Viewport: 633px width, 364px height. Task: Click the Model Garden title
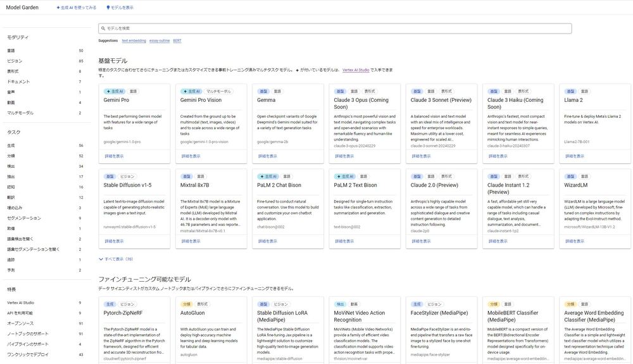[x=22, y=7]
